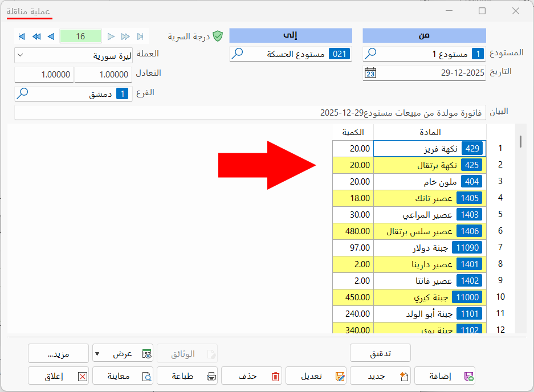Image resolution: width=534 pixels, height=392 pixels.
Task: Click the record number field showing 16
Action: [80, 36]
